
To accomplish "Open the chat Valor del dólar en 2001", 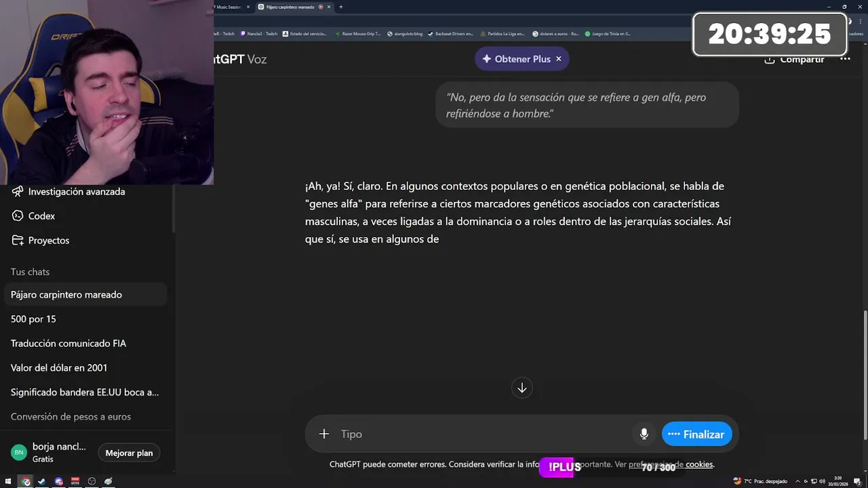I will click(85, 368).
